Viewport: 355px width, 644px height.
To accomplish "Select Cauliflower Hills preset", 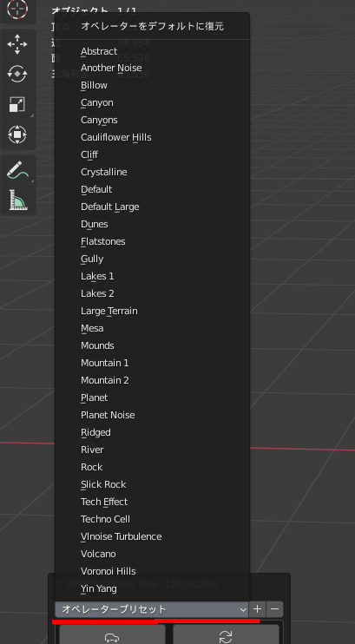I will click(x=152, y=137).
